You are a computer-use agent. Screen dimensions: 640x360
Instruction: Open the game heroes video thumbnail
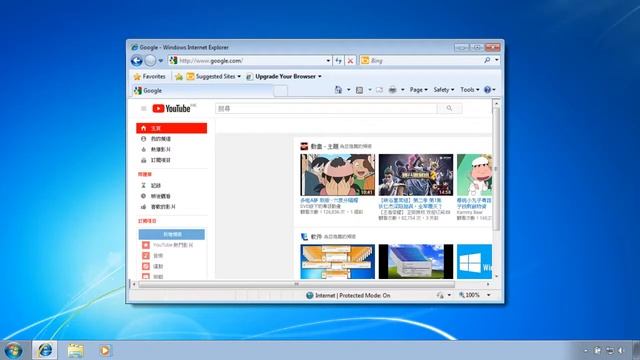tap(416, 175)
